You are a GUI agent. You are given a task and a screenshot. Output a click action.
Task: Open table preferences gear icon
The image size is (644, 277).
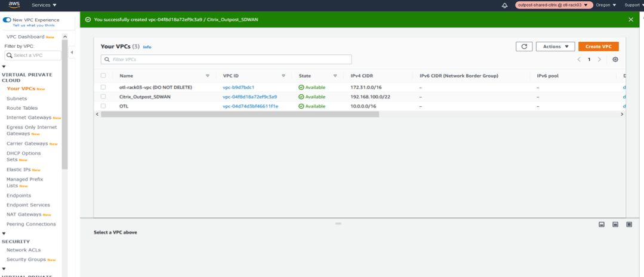[615, 59]
